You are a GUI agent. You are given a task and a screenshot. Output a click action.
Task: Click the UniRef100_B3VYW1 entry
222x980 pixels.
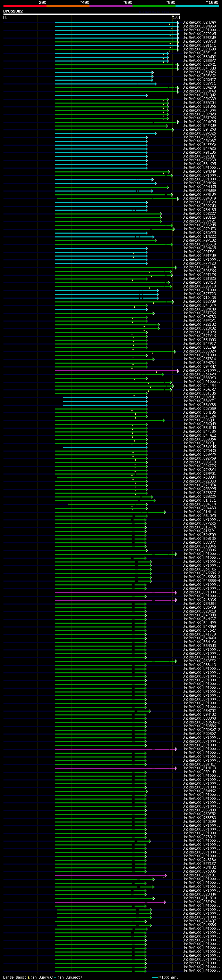click(199, 397)
